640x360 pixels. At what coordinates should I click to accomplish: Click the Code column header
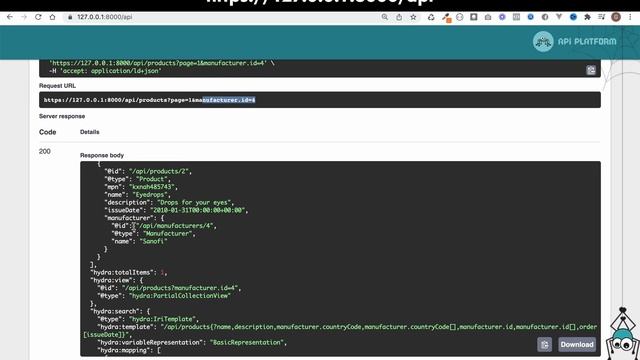(x=47, y=132)
